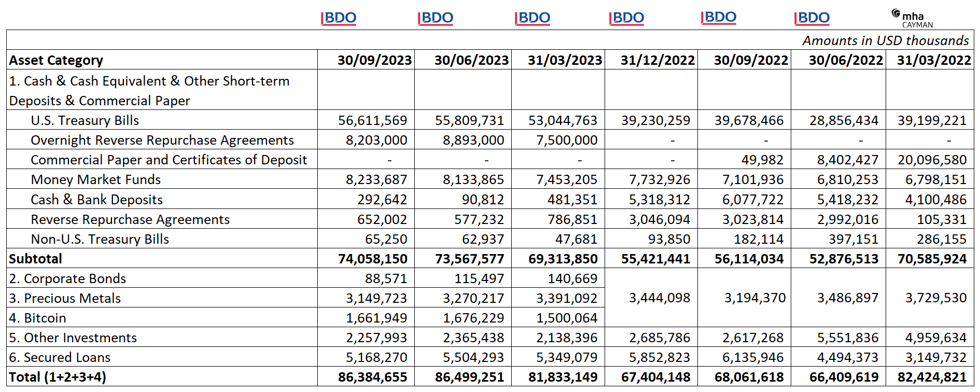The width and height of the screenshot is (980, 392).
Task: Click the Money Market Funds value 7,732,926
Action: pyautogui.click(x=660, y=179)
